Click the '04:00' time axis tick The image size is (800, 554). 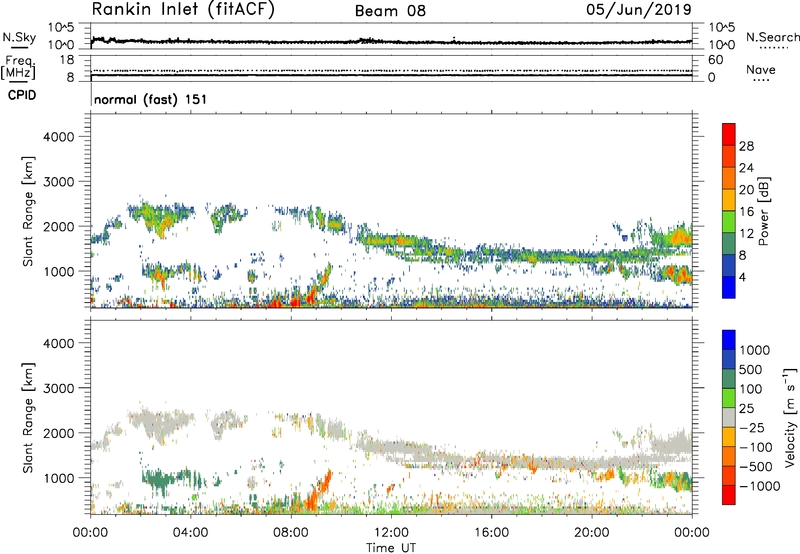pyautogui.click(x=191, y=533)
